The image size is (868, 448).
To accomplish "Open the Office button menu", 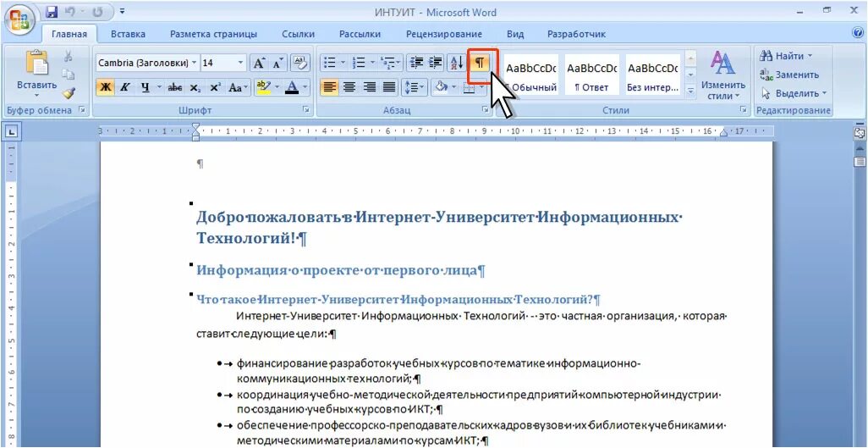I will 19,20.
